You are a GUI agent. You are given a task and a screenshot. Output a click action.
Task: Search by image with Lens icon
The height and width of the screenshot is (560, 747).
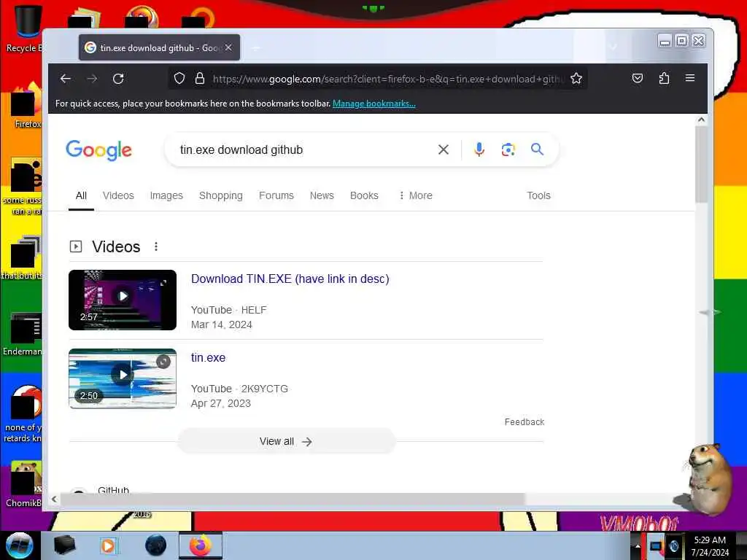pyautogui.click(x=508, y=149)
